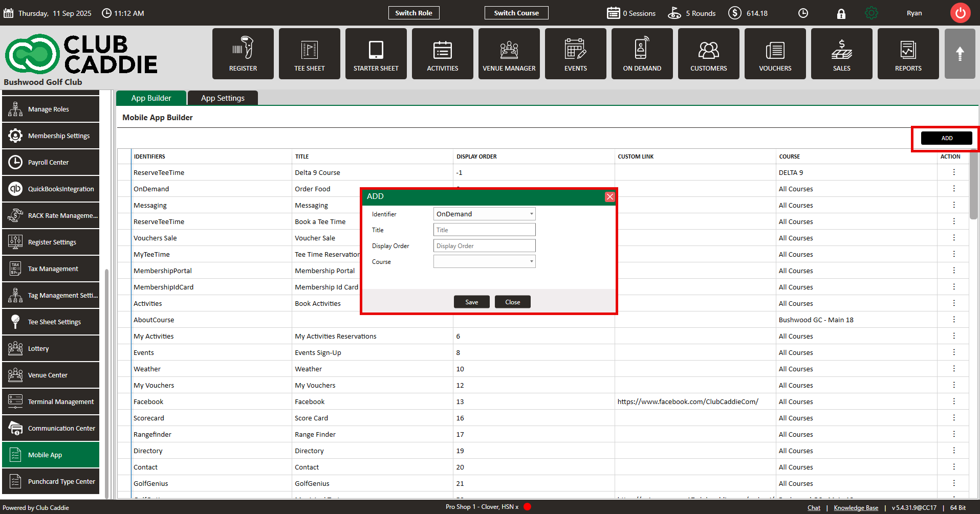Open the Tee Sheet module
The height and width of the screenshot is (514, 980).
[310, 54]
